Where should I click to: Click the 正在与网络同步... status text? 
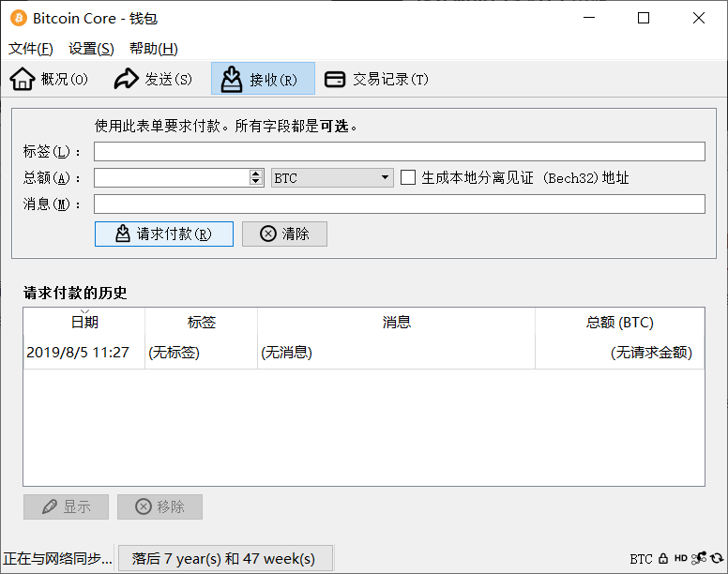click(x=57, y=558)
